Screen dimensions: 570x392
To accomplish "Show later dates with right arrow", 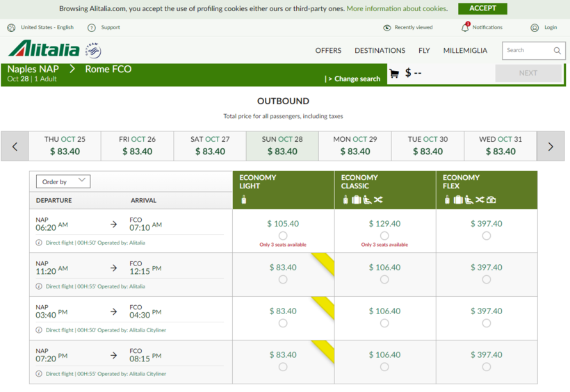I will pos(551,147).
